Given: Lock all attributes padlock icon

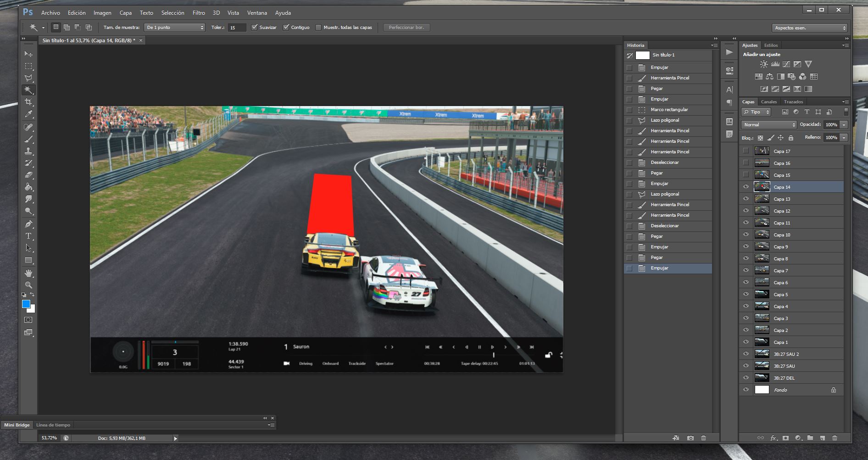Looking at the screenshot, I should click(791, 138).
